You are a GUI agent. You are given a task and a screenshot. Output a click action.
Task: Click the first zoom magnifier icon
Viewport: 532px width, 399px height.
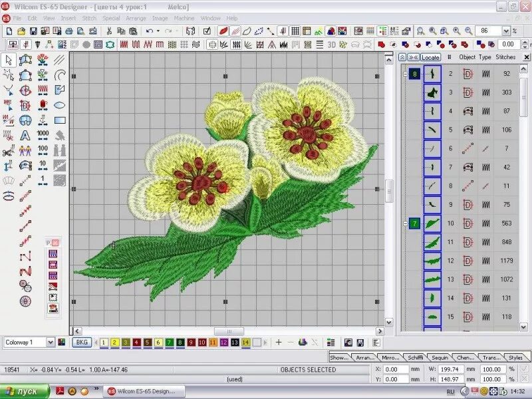[x=421, y=31]
